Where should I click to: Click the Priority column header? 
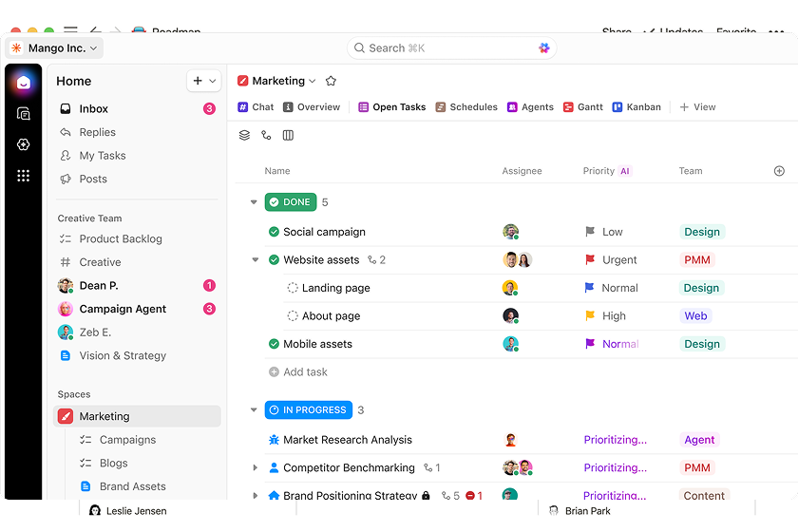[x=607, y=171]
